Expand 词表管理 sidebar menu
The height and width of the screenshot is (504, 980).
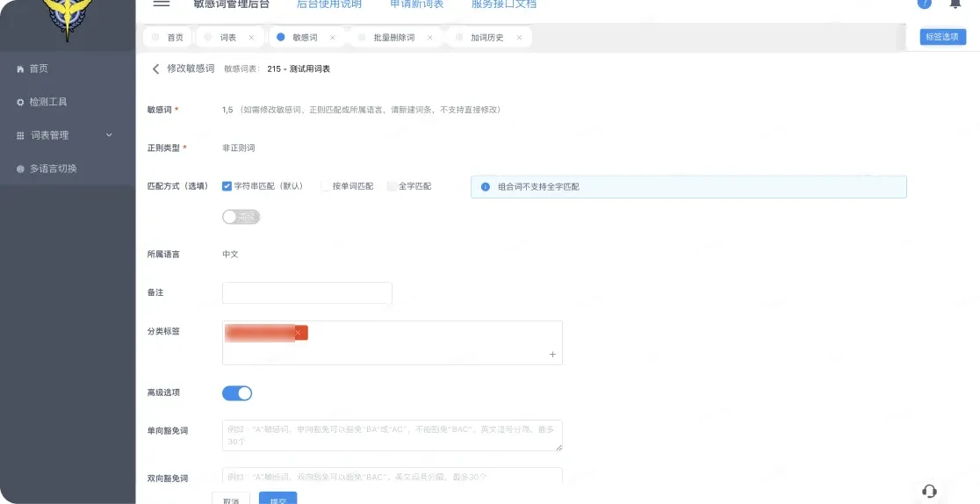point(65,135)
